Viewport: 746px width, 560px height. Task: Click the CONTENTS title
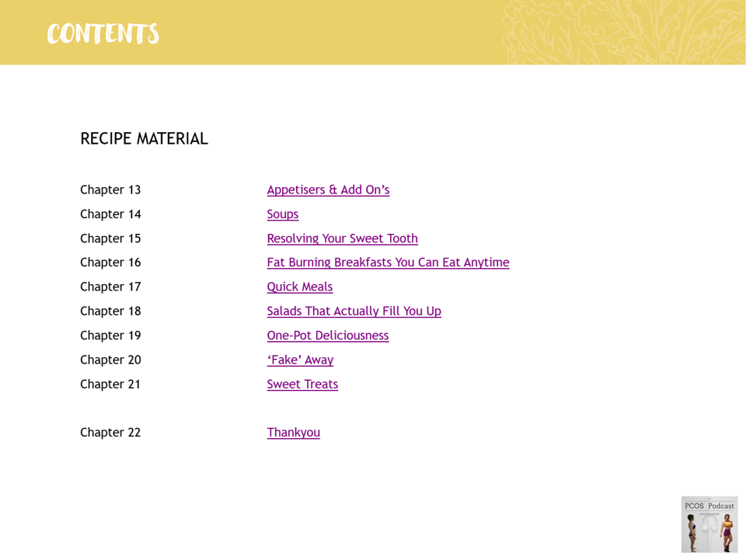point(103,33)
